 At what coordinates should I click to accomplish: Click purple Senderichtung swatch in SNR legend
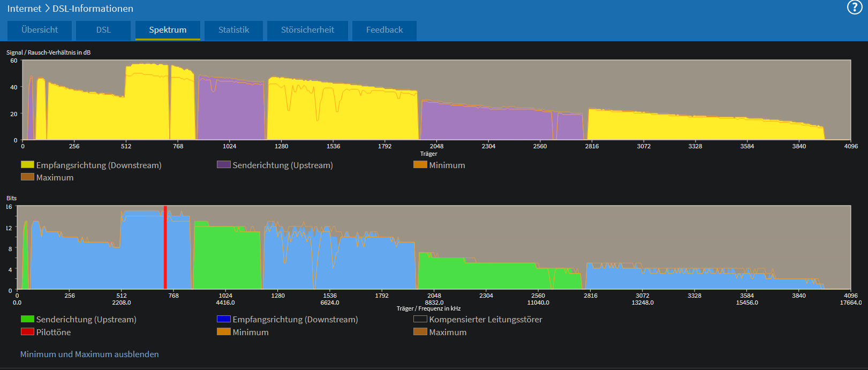pyautogui.click(x=224, y=164)
